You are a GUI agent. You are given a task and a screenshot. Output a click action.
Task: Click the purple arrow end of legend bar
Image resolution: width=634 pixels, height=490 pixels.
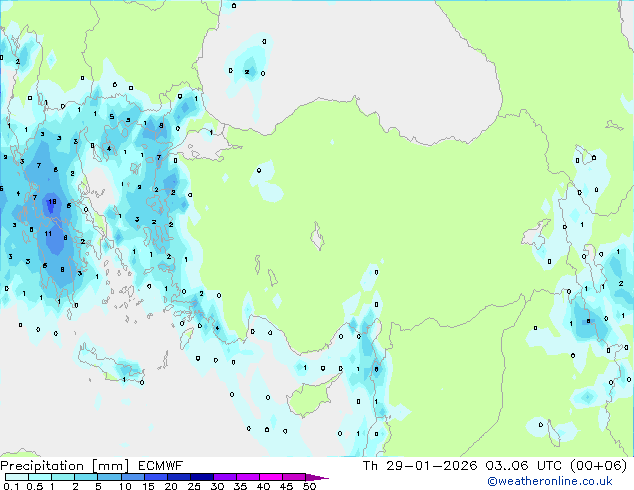(317, 477)
